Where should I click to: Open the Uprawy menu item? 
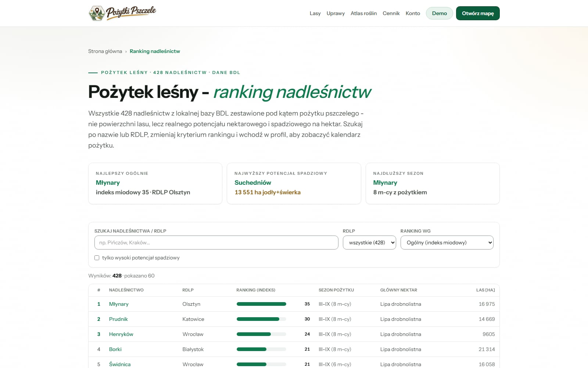[336, 13]
